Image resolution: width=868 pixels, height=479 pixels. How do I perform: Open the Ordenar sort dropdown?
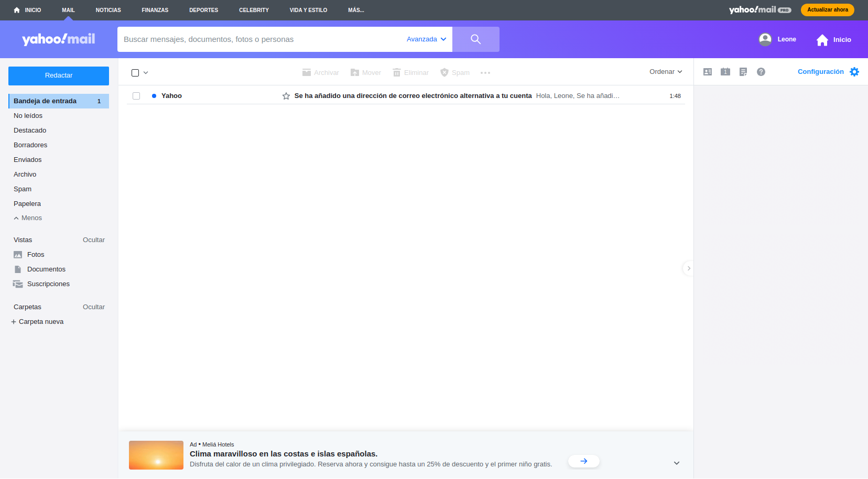pos(666,72)
